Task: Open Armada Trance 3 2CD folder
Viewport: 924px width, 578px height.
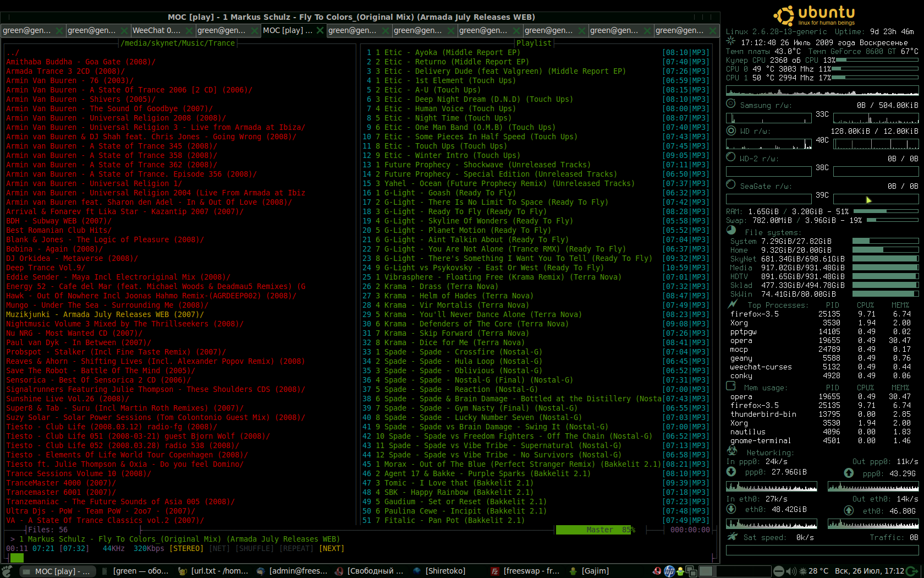Action: (x=65, y=71)
